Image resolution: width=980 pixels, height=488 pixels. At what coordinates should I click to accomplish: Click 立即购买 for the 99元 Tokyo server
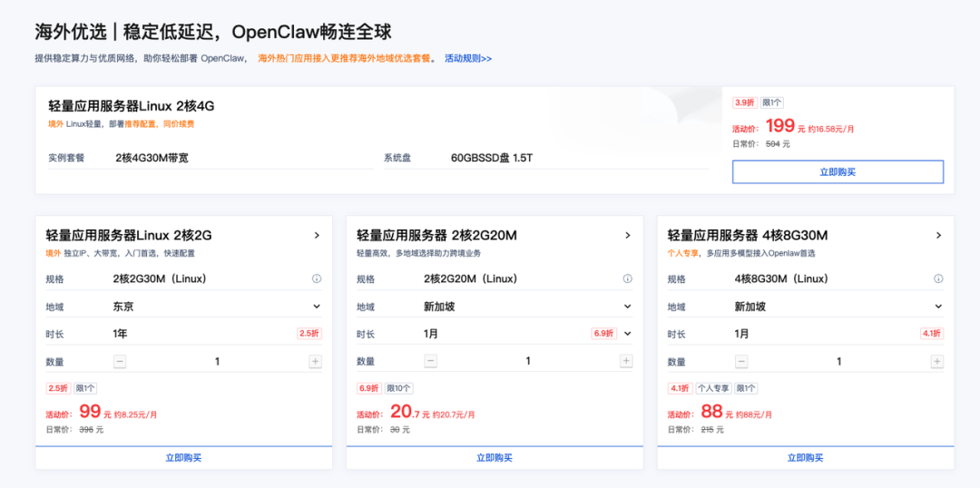[183, 458]
